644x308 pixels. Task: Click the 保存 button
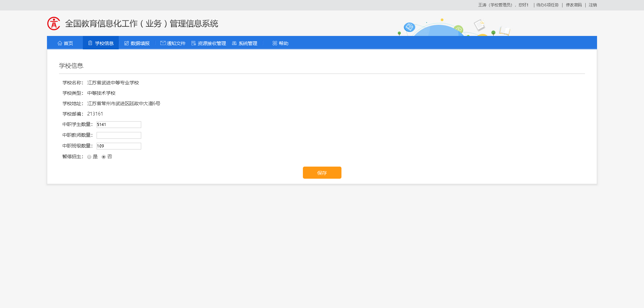[x=322, y=173]
